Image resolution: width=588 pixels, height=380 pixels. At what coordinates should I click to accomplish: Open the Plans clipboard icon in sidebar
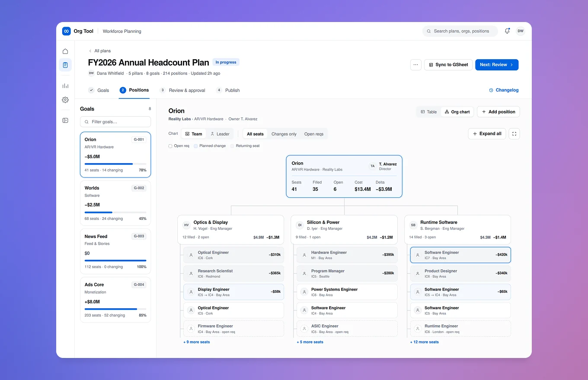coord(65,65)
